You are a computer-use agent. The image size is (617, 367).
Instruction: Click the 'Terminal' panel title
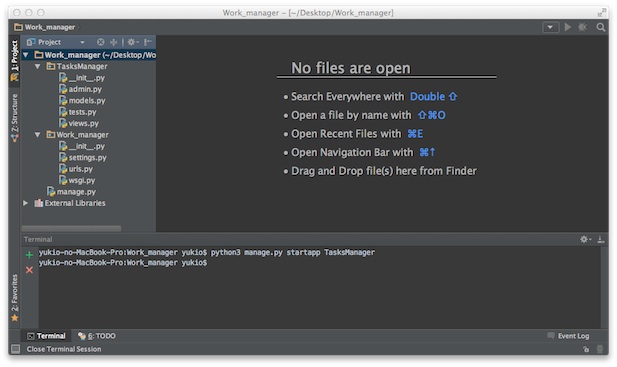click(38, 239)
